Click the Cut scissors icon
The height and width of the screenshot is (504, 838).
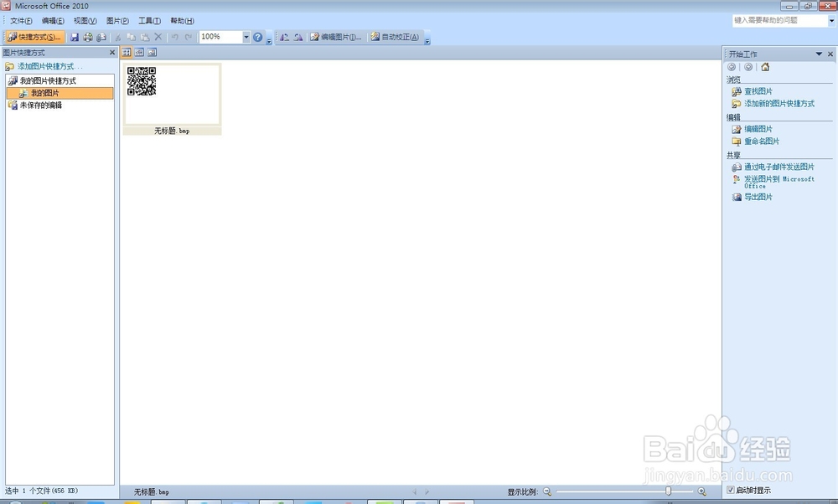(x=118, y=37)
